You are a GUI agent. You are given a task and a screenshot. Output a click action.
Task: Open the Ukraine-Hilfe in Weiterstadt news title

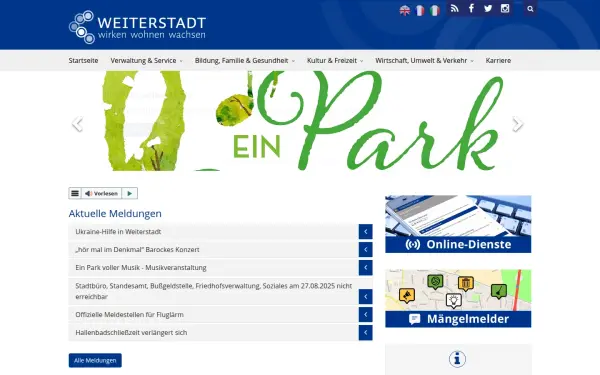pos(118,232)
